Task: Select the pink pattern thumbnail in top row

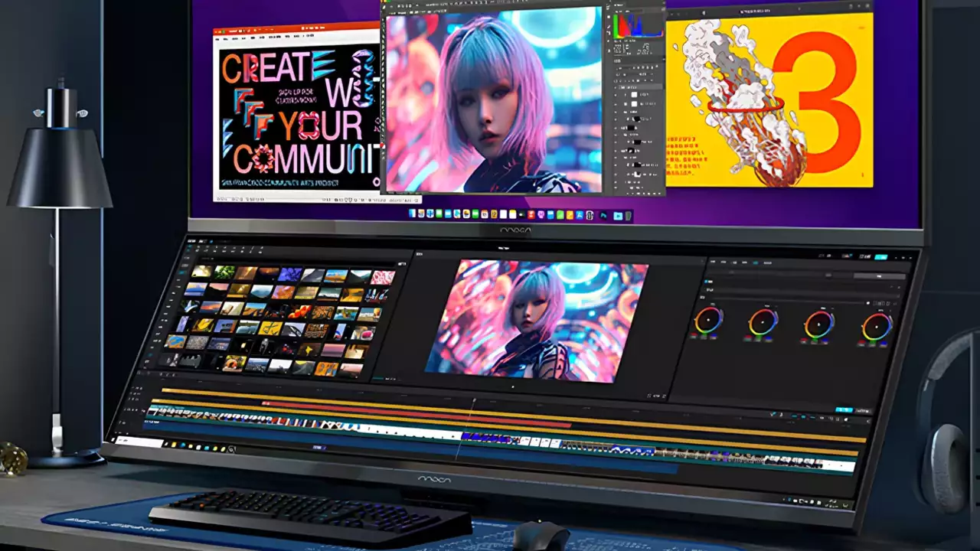Action: tap(383, 277)
